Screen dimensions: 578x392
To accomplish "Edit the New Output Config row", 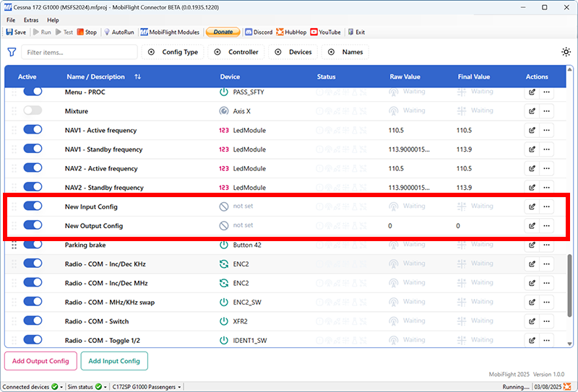I will click(x=532, y=225).
